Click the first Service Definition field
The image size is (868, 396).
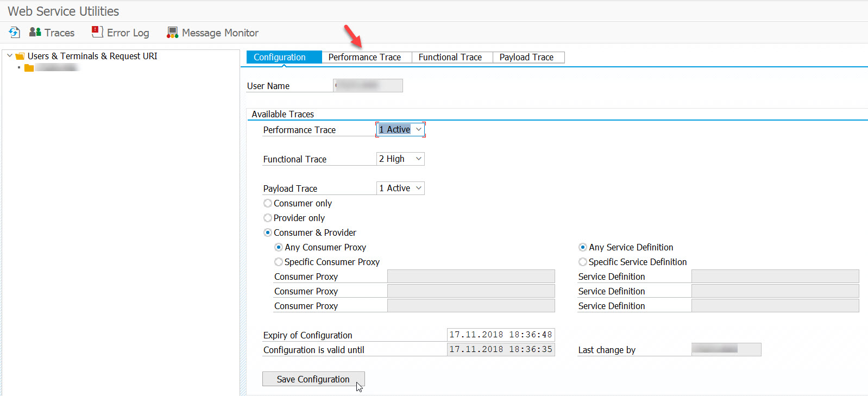click(x=775, y=276)
